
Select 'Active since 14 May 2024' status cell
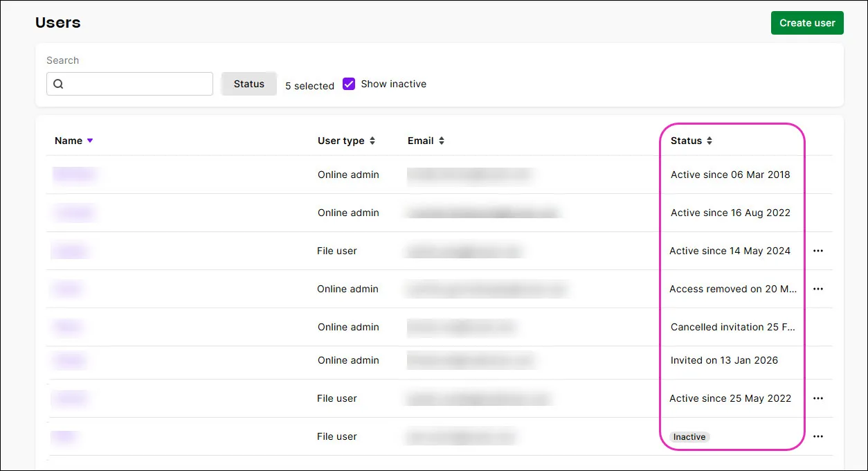(730, 251)
